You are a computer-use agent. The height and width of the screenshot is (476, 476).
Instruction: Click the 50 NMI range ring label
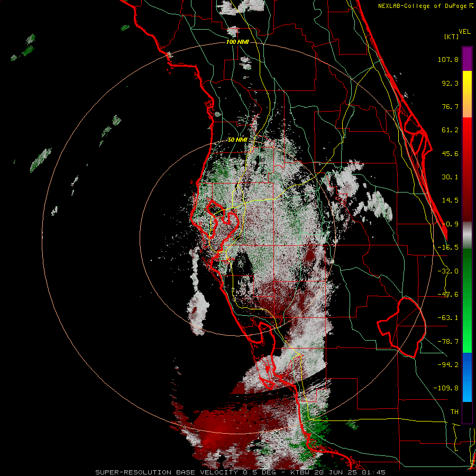(237, 140)
